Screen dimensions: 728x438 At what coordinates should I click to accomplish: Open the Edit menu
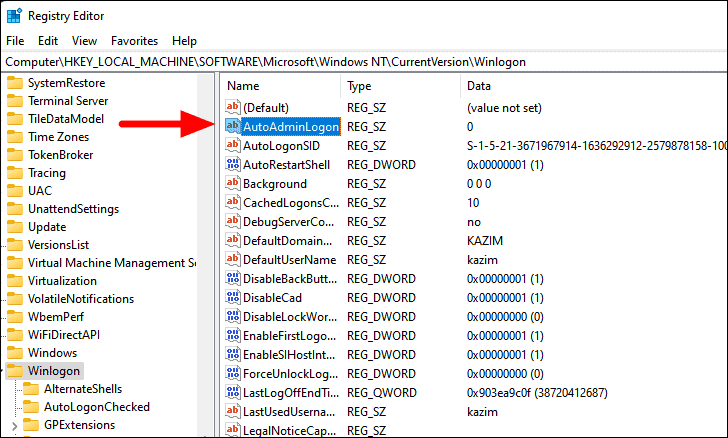point(48,41)
